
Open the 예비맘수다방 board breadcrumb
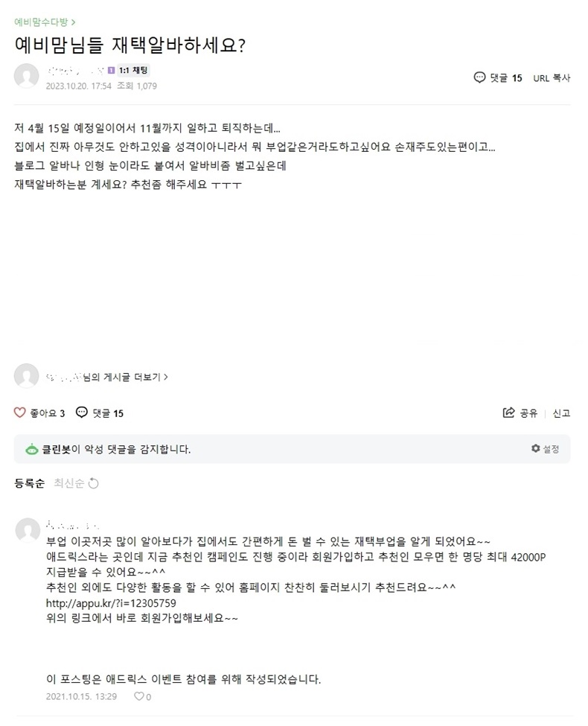pyautogui.click(x=42, y=22)
